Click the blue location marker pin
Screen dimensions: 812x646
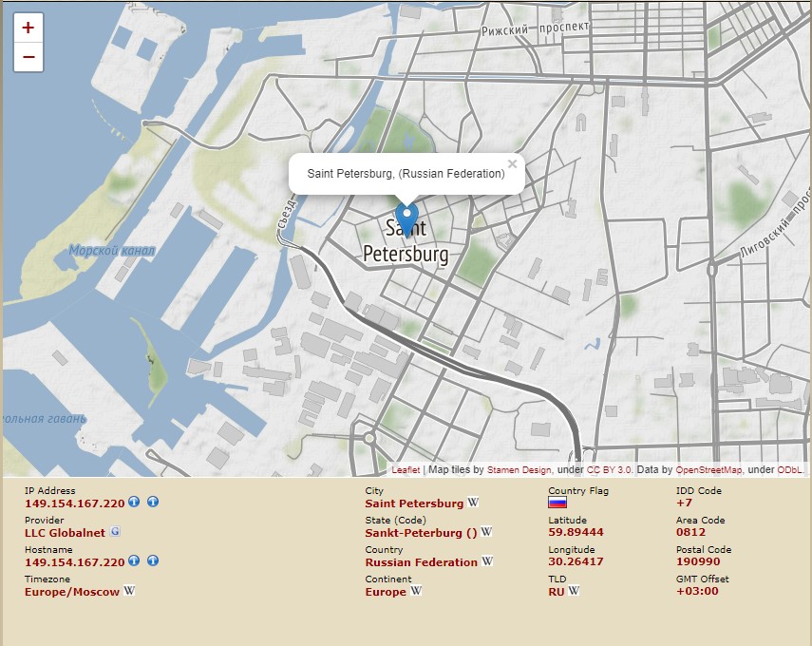click(x=406, y=219)
